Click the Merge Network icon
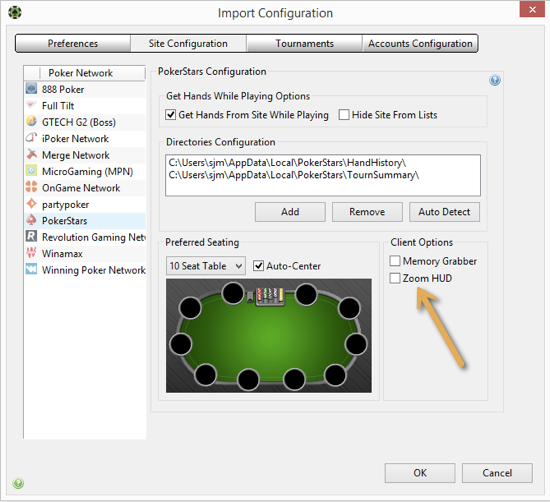 pyautogui.click(x=32, y=154)
